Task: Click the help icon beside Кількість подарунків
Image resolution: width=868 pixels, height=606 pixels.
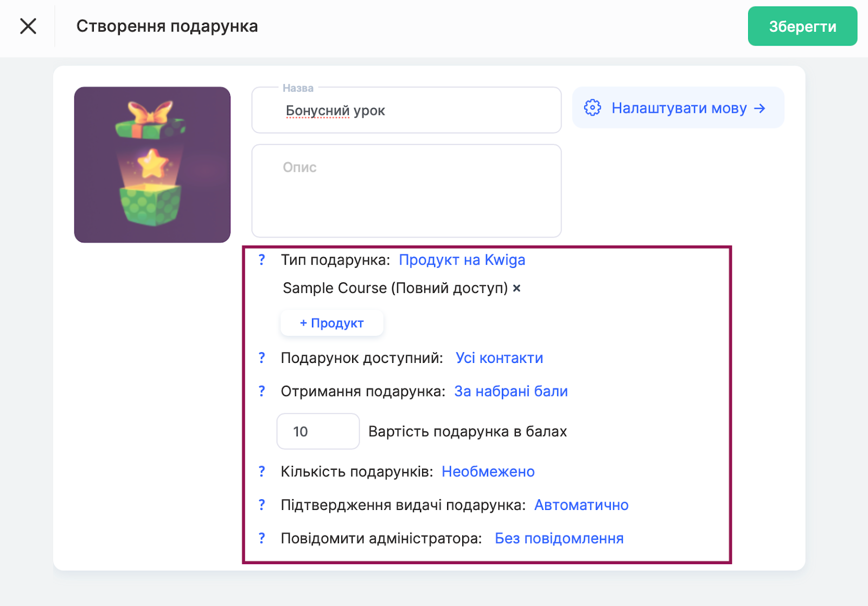Action: [262, 471]
